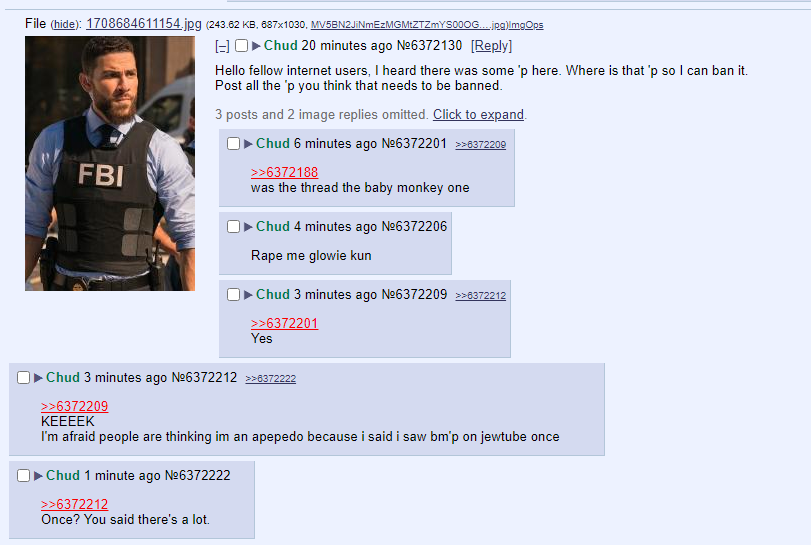The width and height of the screenshot is (811, 545).
Task: Hide the thread image via (hide) link
Action: 64,24
